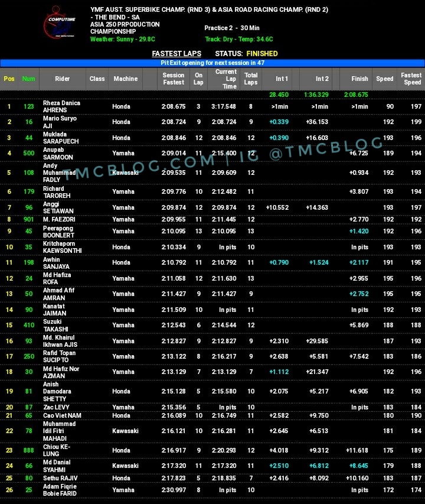This screenshot has height=504, width=425.
Task: Select rider Md Danial SYAHMI
Action: point(57,466)
